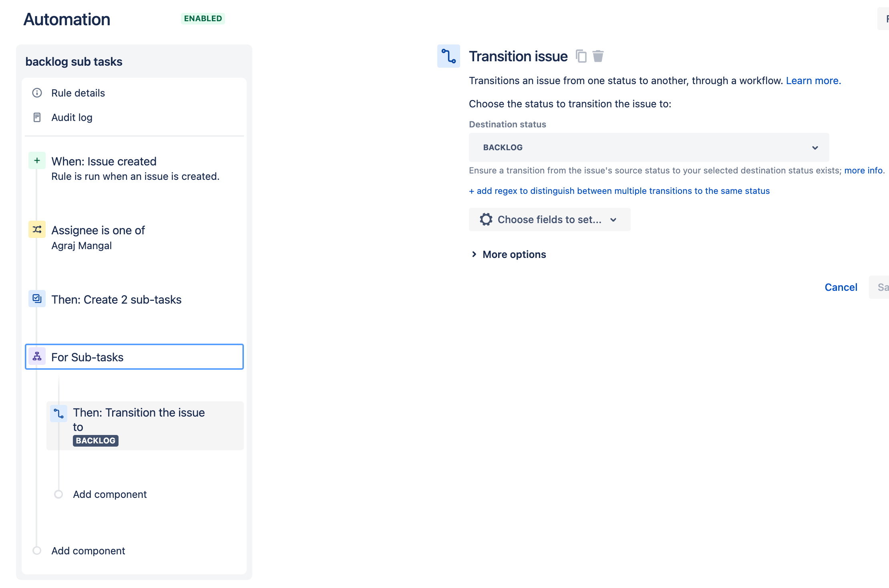Click the green plus icon on Issue created trigger

point(37,160)
